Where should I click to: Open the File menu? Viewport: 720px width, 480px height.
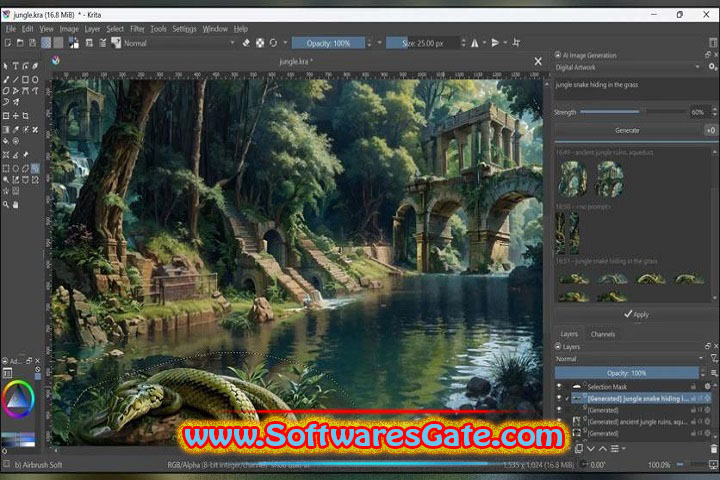tap(11, 29)
